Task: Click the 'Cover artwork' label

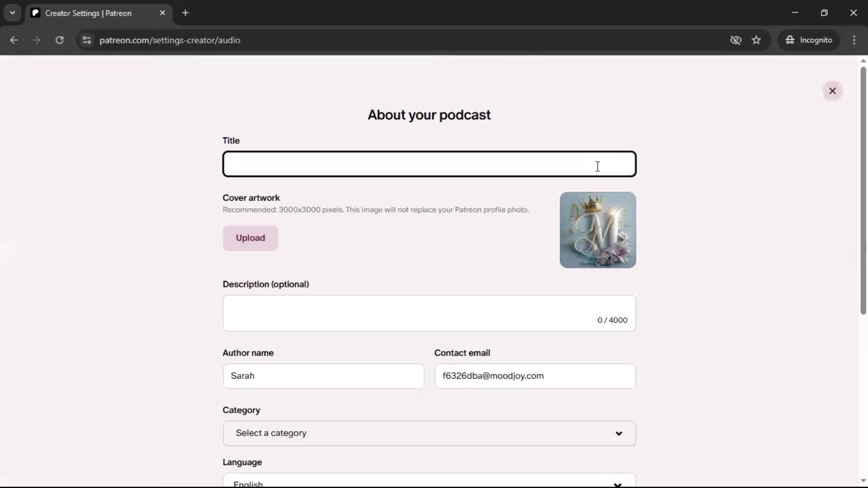Action: [x=251, y=198]
